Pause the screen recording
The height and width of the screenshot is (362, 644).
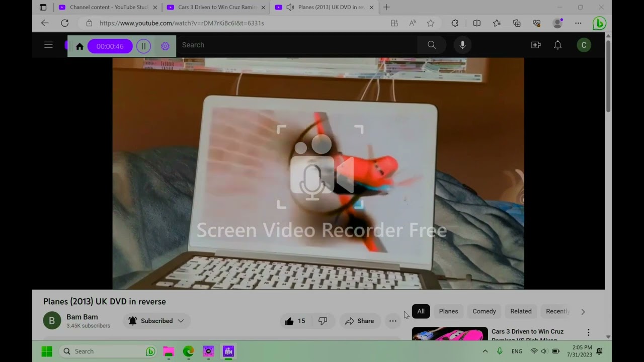(143, 46)
